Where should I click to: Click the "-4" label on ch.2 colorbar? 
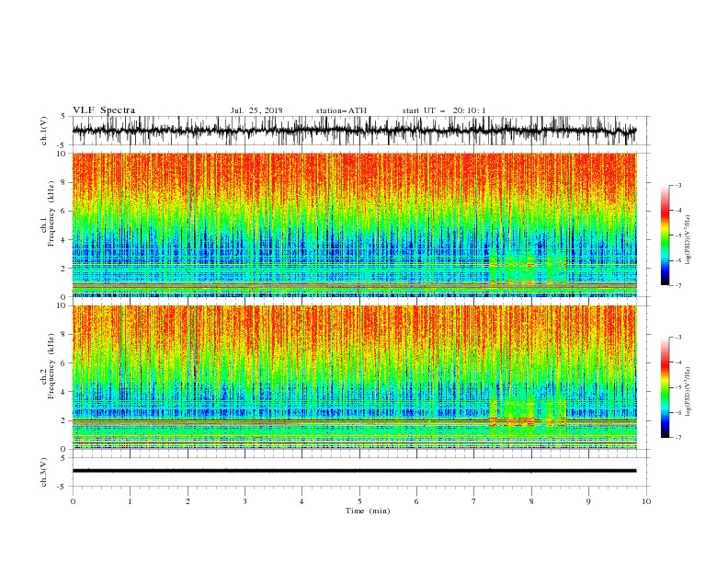[x=678, y=362]
